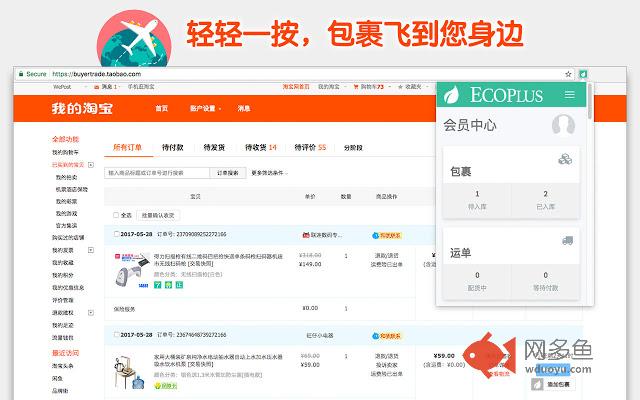Click the 收藏夹 star icon in top bar
640x400 pixels.
point(400,87)
